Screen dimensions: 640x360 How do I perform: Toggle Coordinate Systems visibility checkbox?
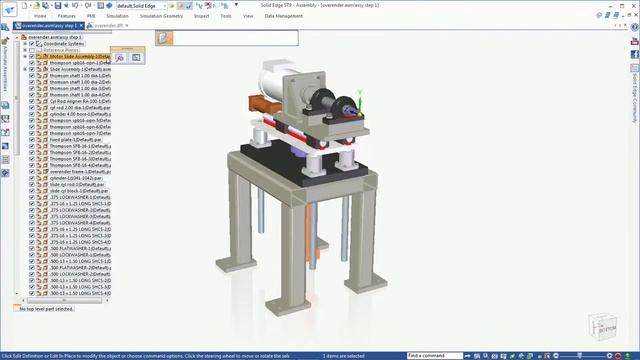(32, 44)
